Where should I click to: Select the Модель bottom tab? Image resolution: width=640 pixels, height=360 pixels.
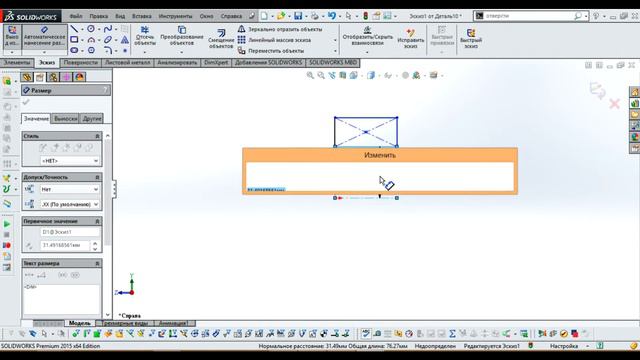tap(80, 323)
